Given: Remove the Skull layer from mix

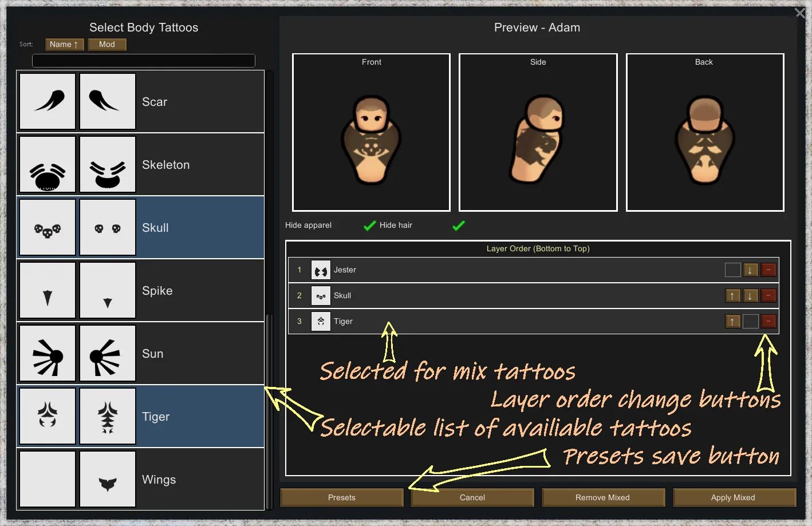Looking at the screenshot, I should (x=768, y=295).
